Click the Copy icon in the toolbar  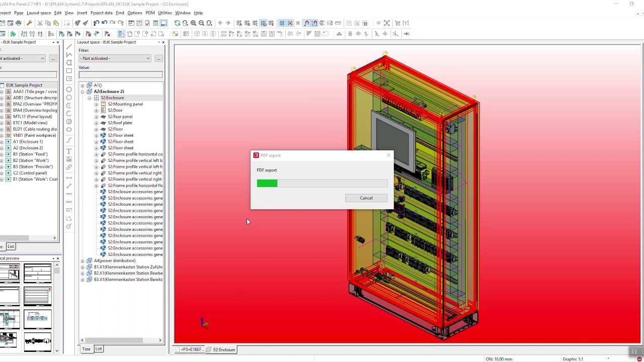coord(48,23)
